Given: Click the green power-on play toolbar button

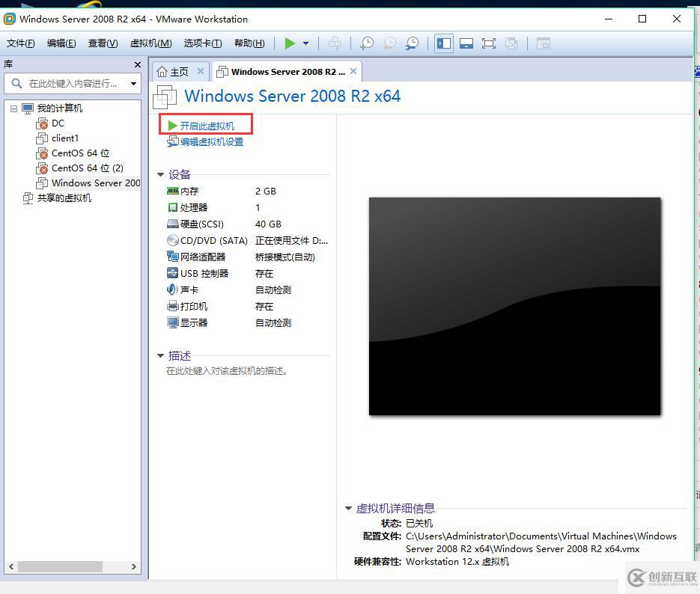Looking at the screenshot, I should point(290,43).
